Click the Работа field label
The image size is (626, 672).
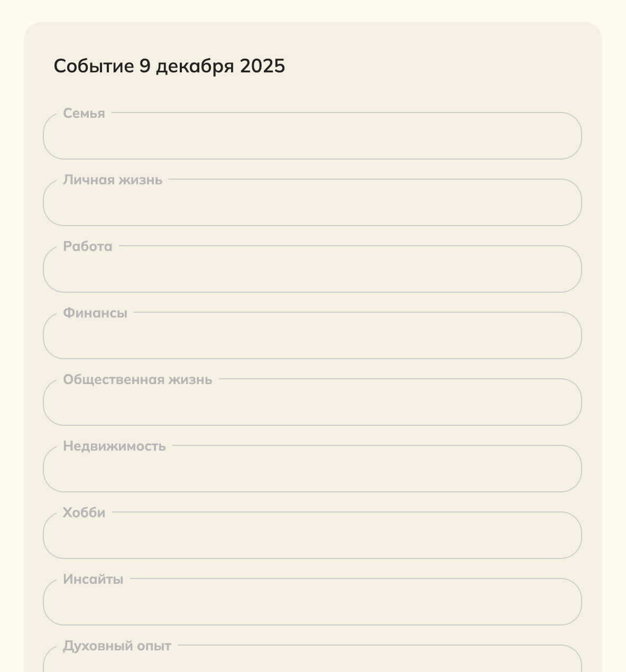(88, 247)
